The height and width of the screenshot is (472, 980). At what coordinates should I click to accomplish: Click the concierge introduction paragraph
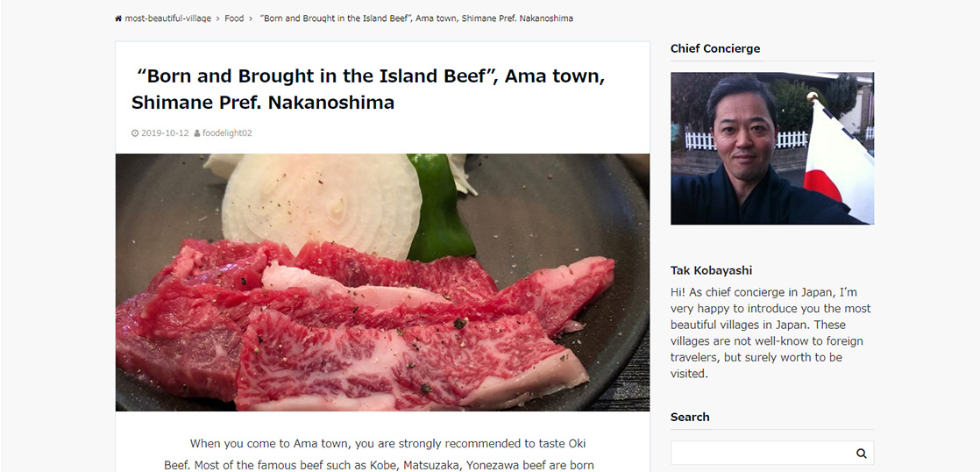[x=771, y=333]
